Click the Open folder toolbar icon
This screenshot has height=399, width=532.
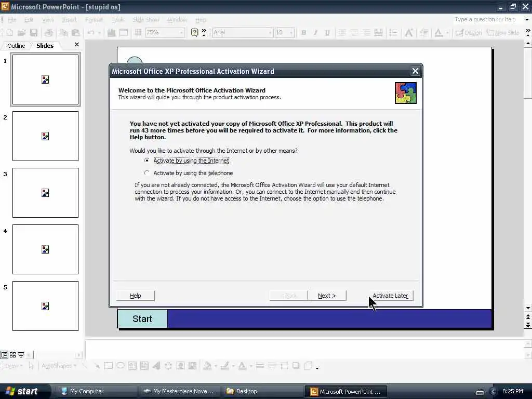point(21,33)
